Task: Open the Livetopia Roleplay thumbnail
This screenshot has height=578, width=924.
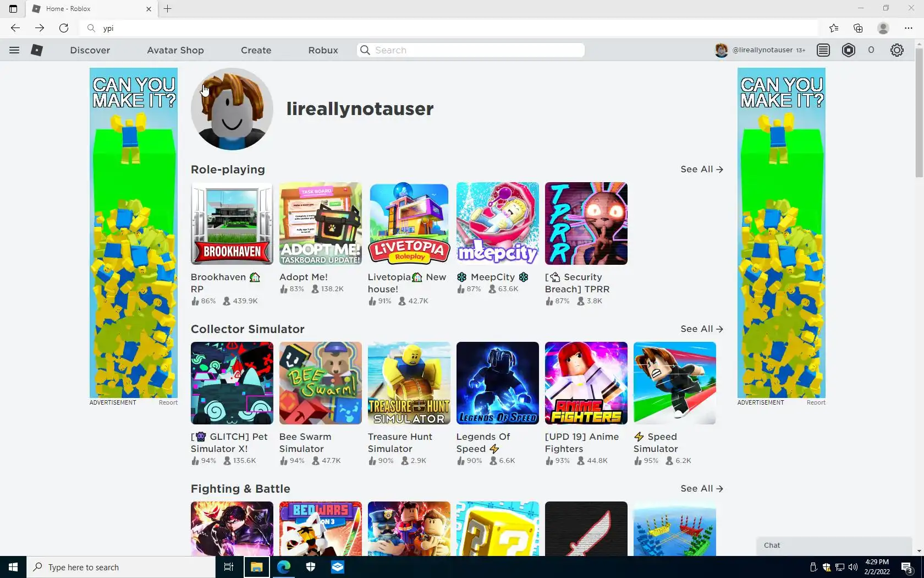Action: [x=409, y=223]
